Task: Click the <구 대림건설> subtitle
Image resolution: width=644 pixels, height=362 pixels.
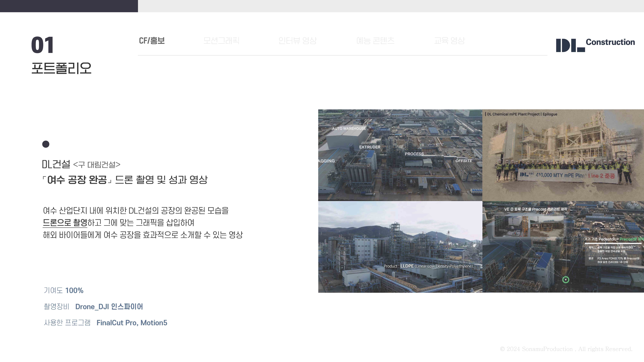Action: [x=97, y=165]
